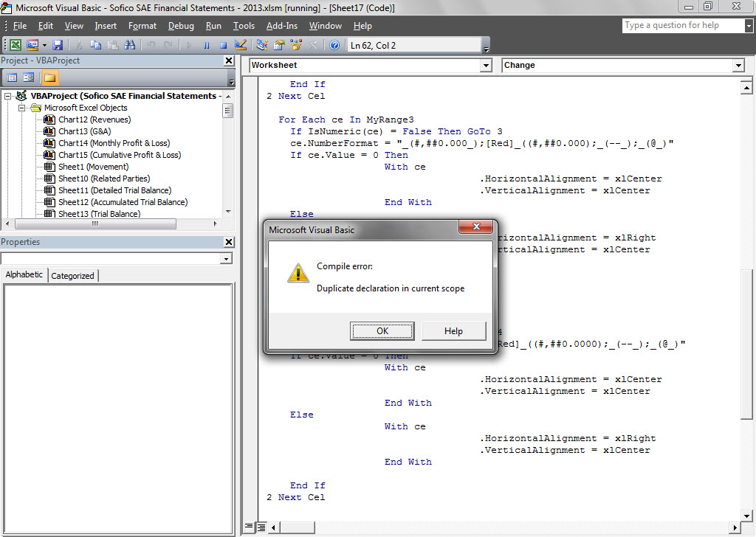Click the 'Type a question for help' box
756x537 pixels.
coord(683,26)
